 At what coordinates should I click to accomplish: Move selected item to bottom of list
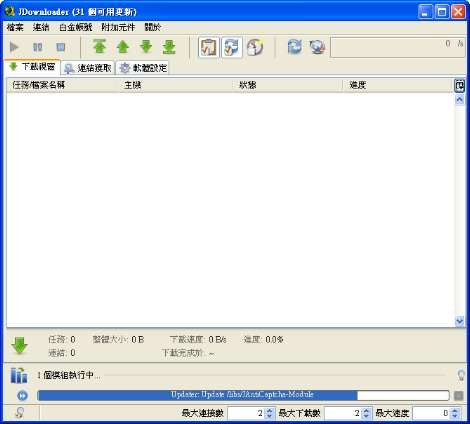point(169,47)
